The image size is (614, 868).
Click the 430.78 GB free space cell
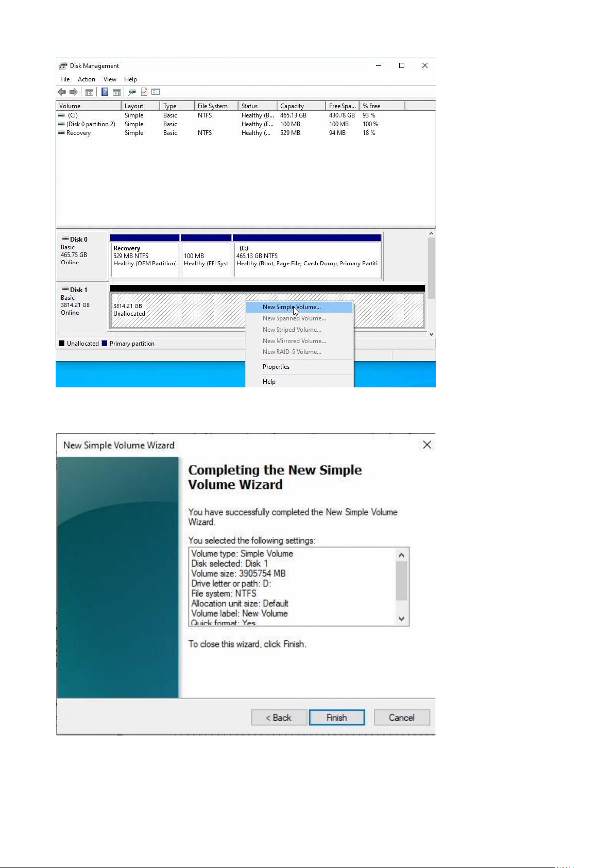point(342,115)
